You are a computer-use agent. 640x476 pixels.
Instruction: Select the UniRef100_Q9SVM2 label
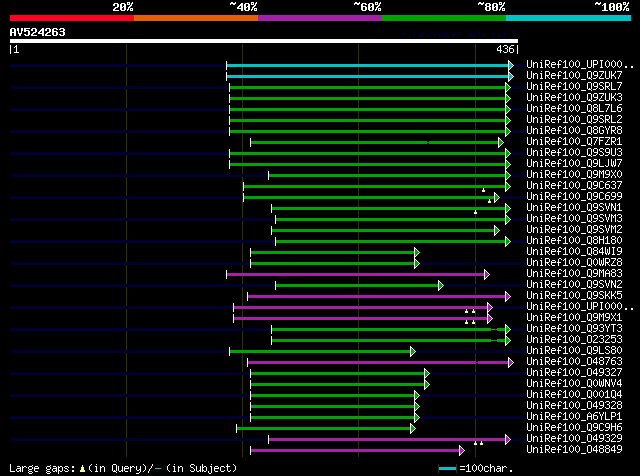pyautogui.click(x=574, y=230)
